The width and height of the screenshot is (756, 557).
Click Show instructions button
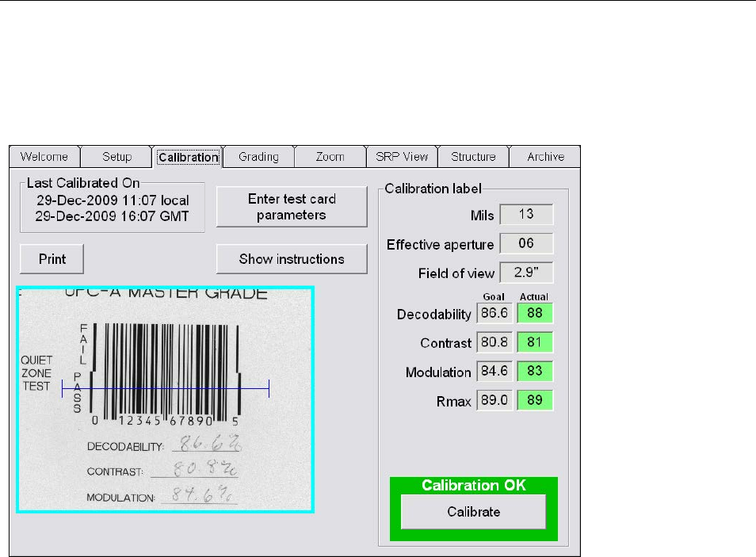292,259
